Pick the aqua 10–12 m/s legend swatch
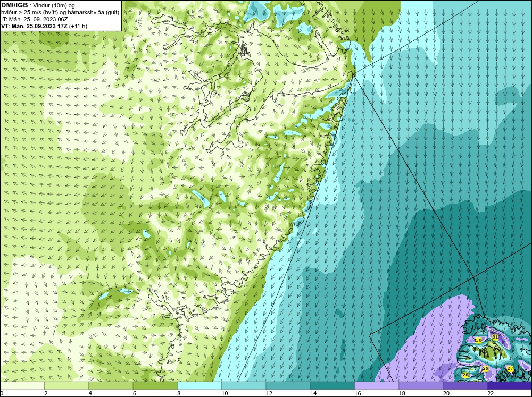Image resolution: width=532 pixels, height=397 pixels. 244,385
